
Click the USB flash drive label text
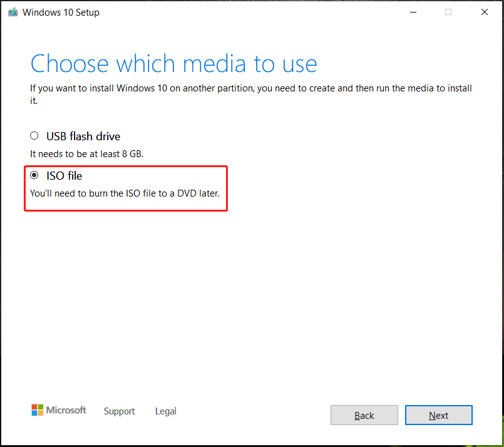point(83,136)
